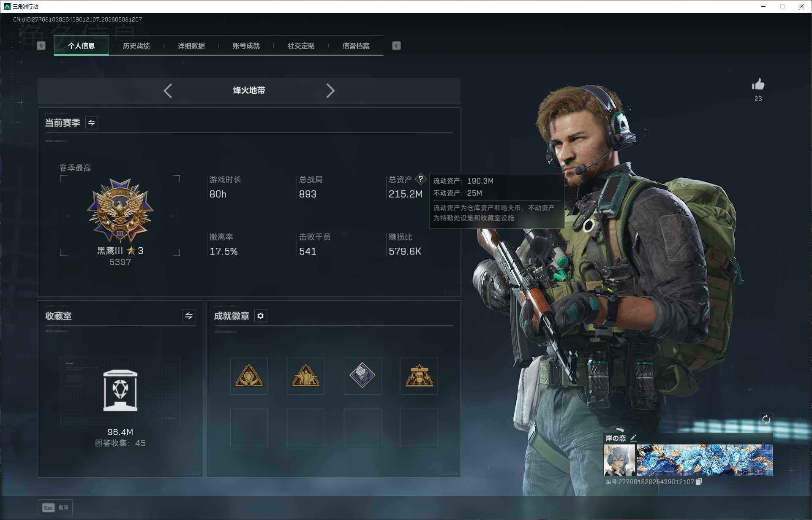Click the 总战局 value 893
Viewport: 812px width, 520px height.
pos(308,194)
